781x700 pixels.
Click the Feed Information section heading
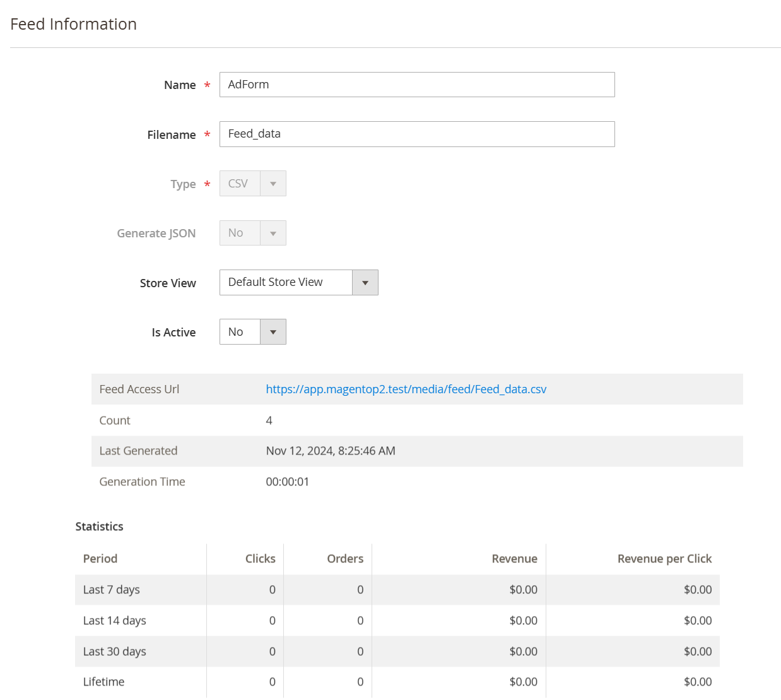(x=74, y=24)
